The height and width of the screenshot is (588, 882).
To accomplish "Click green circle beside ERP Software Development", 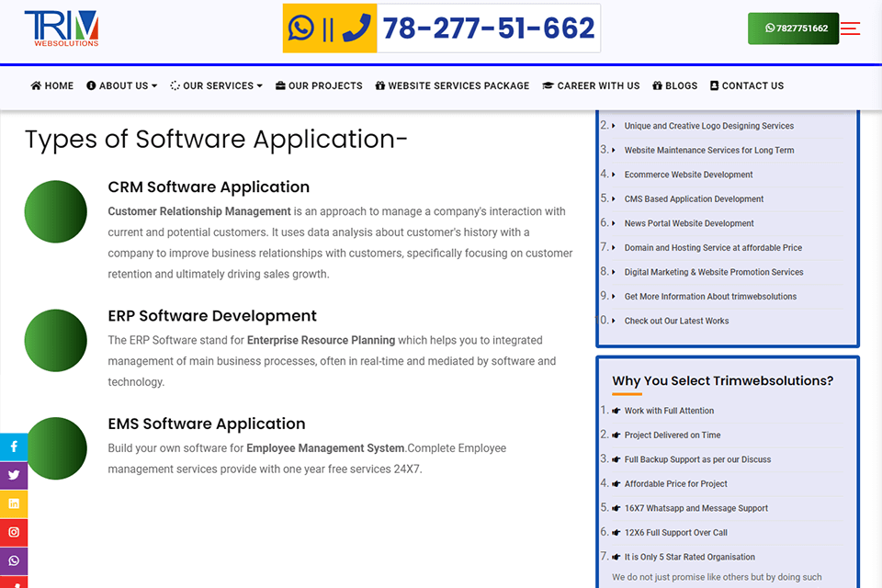I will pyautogui.click(x=56, y=341).
